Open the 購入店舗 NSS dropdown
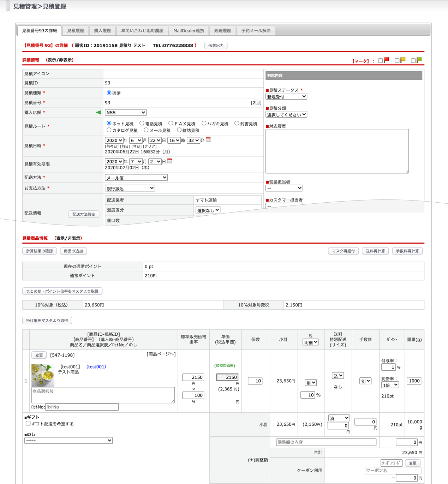This screenshot has width=448, height=484. click(126, 112)
